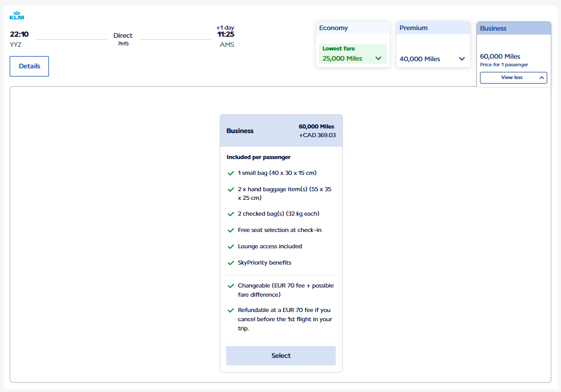Screen dimensions: 561x392
Task: Click the green Lowest fare label
Action: coord(339,48)
